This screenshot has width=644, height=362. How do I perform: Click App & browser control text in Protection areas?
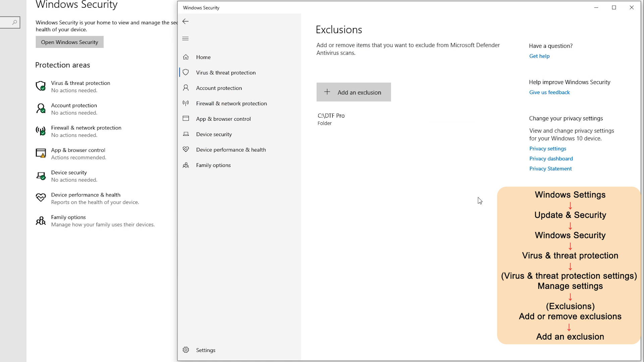(x=78, y=150)
